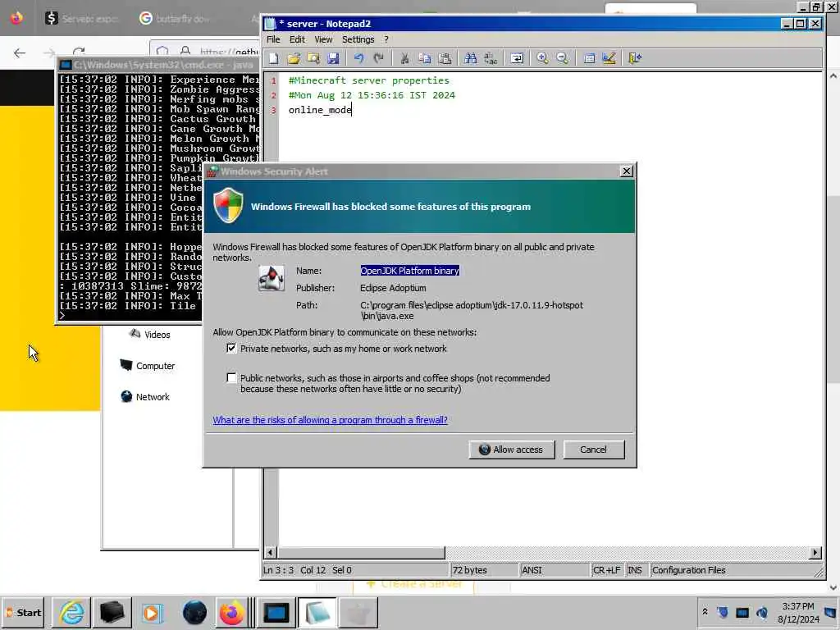Click the Customize Schemes icon in toolbar
Image resolution: width=840 pixels, height=630 pixels.
(x=609, y=58)
